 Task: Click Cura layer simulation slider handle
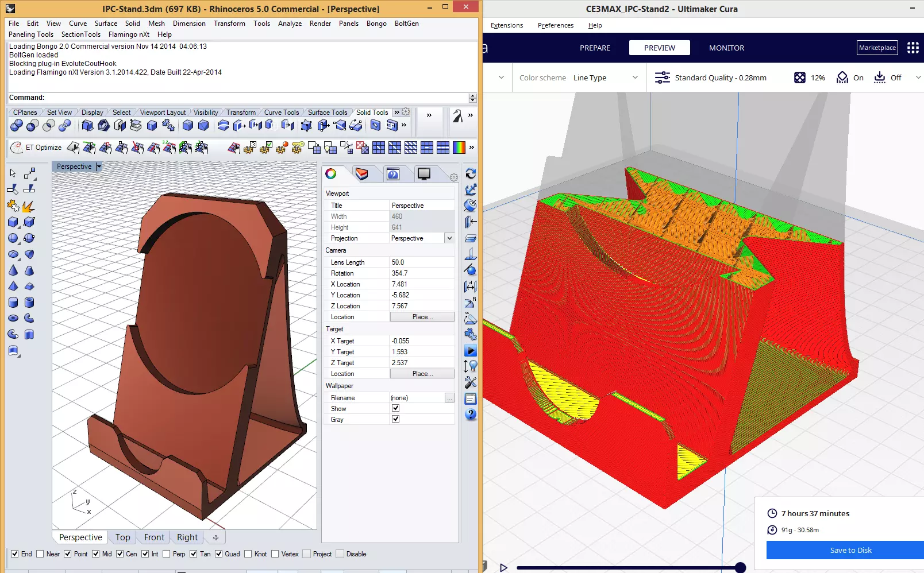point(741,568)
